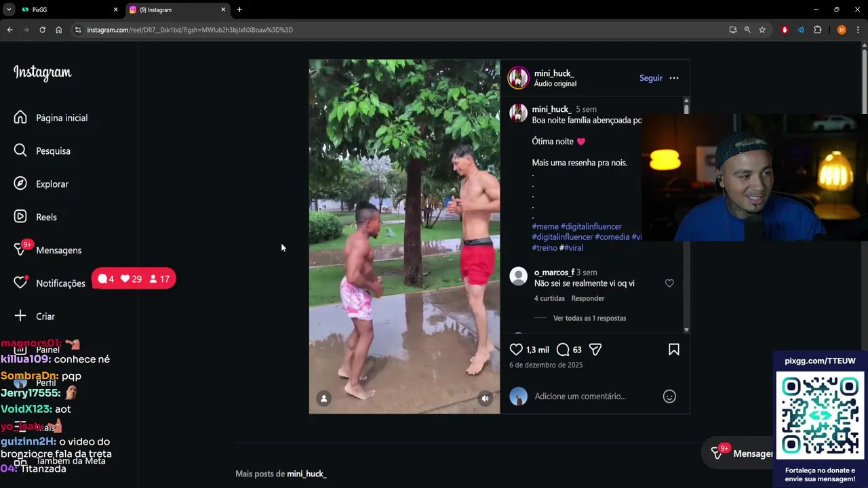868x488 pixels.
Task: Open comments via speech bubble icon
Action: 563,350
